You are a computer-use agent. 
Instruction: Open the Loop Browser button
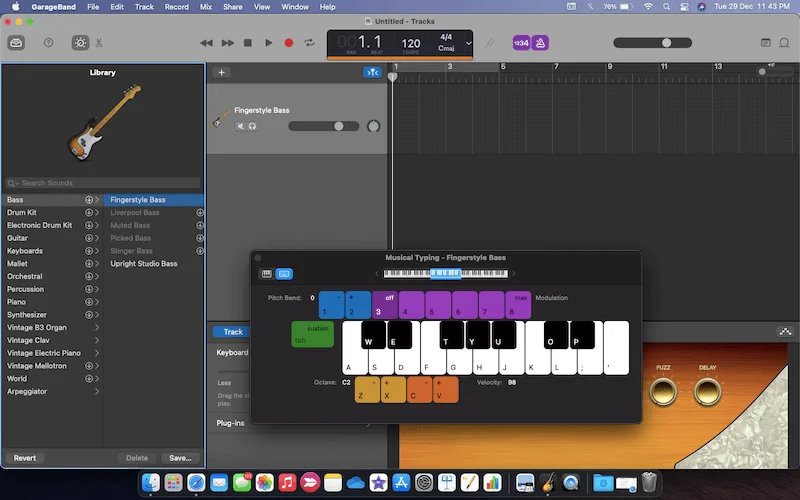(x=784, y=43)
